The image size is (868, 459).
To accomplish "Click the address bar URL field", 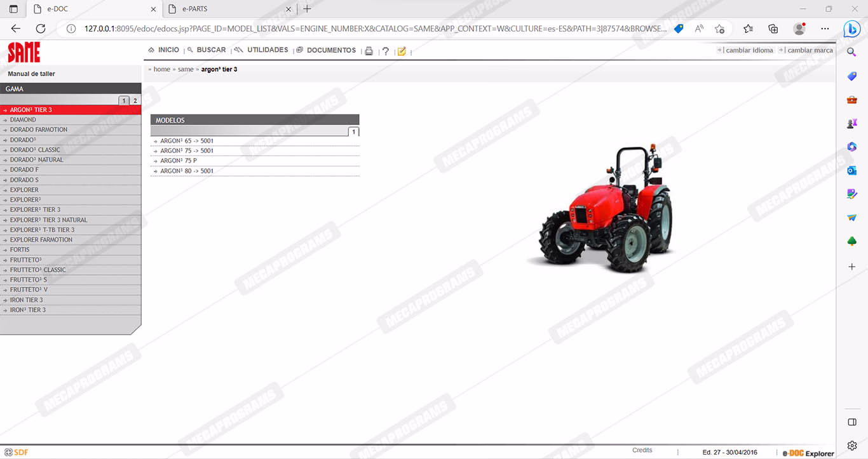I will point(375,29).
